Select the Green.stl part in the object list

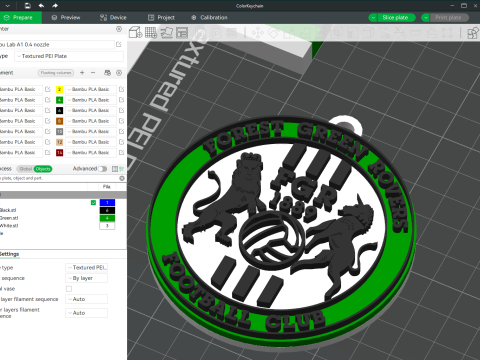tap(9, 218)
